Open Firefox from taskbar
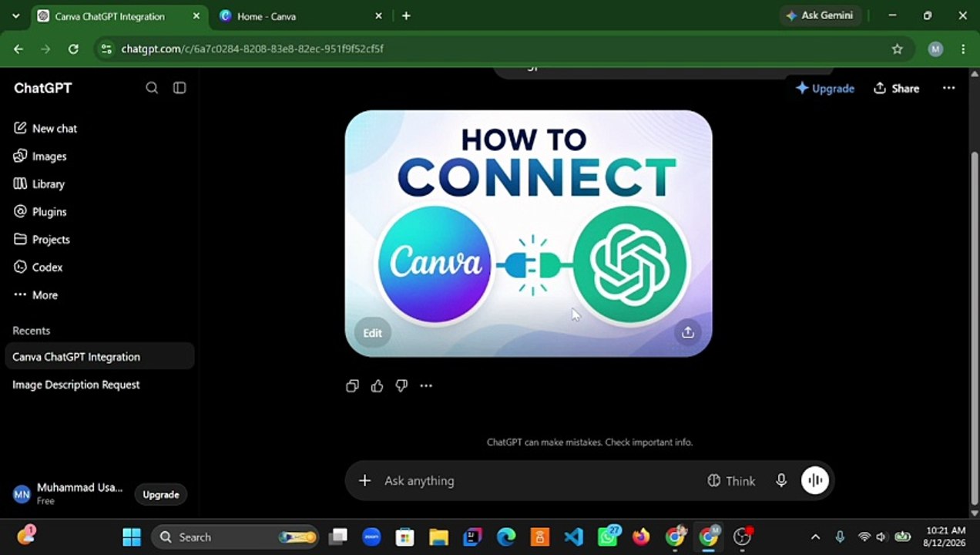Viewport: 980px width, 555px height. coord(641,537)
